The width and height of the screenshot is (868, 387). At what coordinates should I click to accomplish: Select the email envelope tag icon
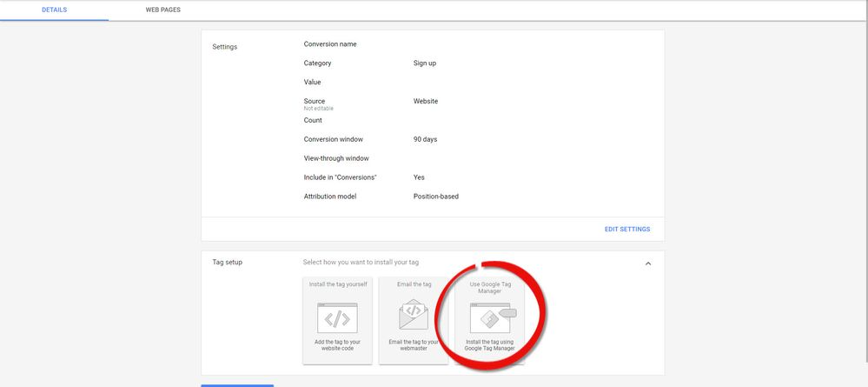coord(414,314)
